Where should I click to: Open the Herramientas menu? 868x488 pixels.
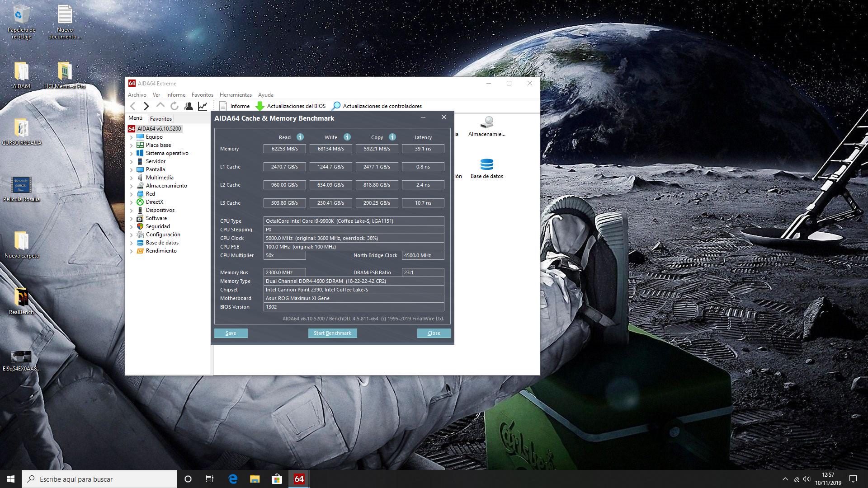tap(235, 95)
